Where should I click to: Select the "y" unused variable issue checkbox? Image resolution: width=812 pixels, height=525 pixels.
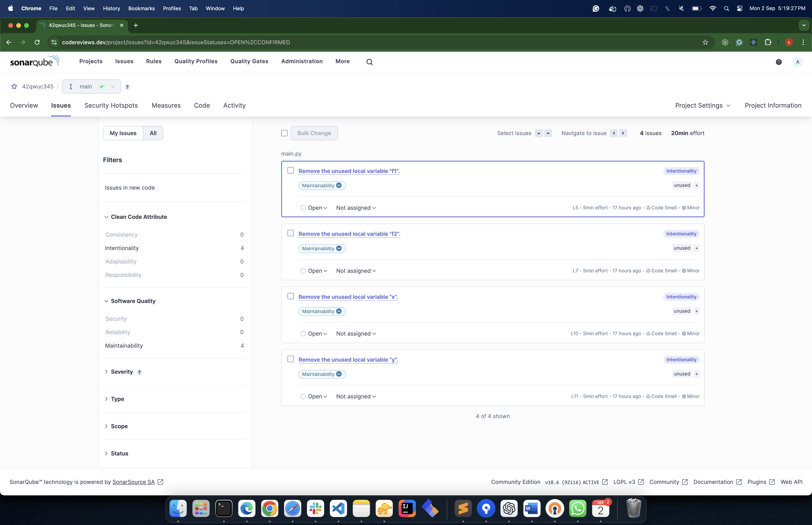coord(290,359)
